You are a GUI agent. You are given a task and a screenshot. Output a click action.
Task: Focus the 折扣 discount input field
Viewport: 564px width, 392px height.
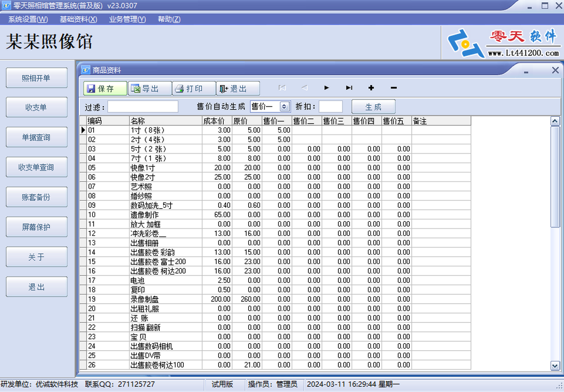point(331,106)
